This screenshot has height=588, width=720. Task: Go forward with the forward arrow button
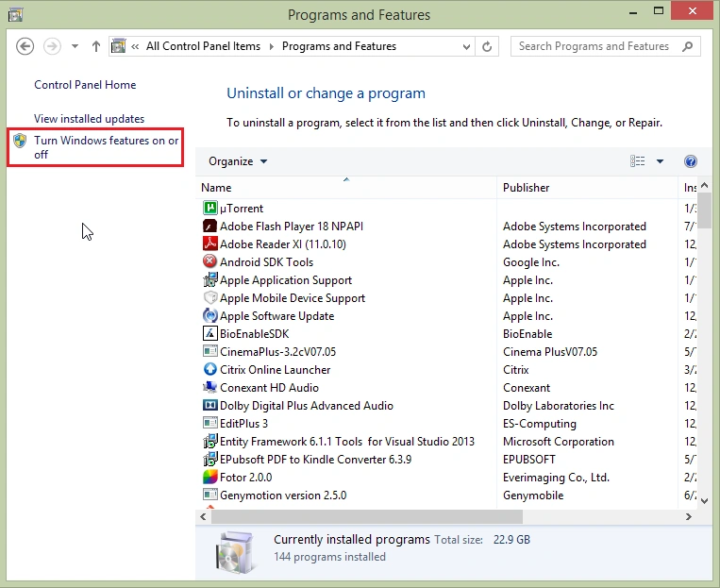pos(52,46)
